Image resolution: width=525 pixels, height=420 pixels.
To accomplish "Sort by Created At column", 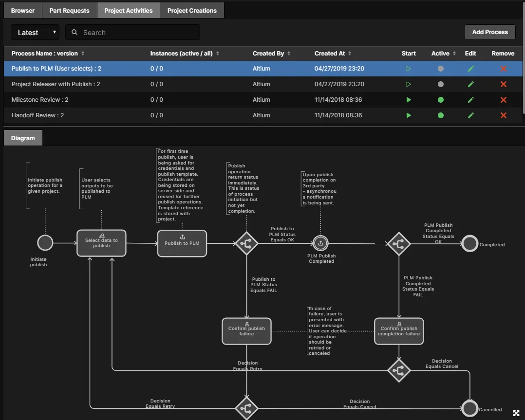I will (x=333, y=54).
